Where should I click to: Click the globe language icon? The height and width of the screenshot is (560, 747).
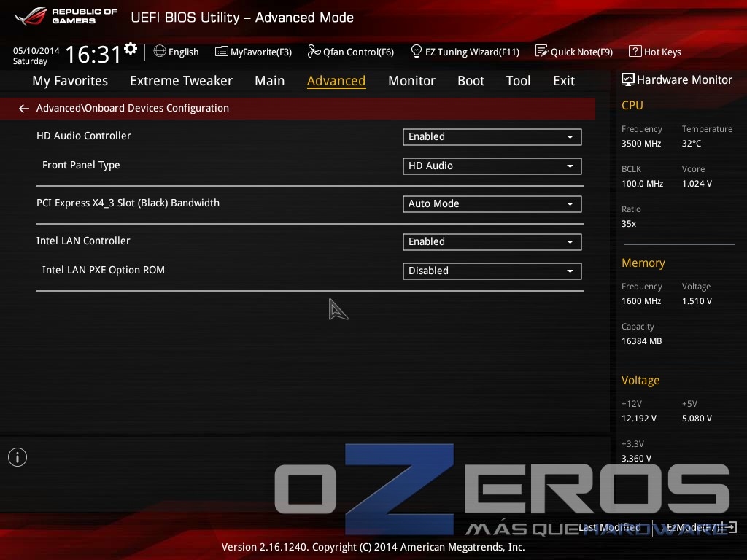(160, 51)
